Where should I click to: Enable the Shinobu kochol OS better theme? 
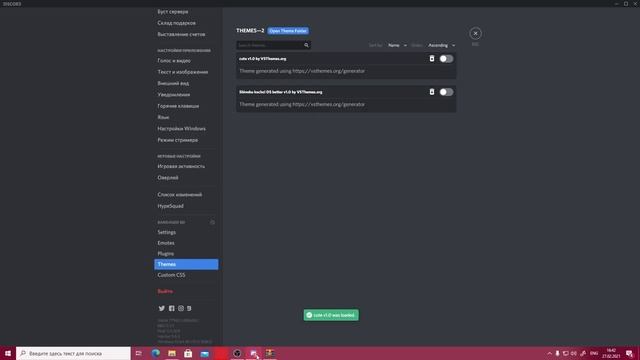(446, 92)
